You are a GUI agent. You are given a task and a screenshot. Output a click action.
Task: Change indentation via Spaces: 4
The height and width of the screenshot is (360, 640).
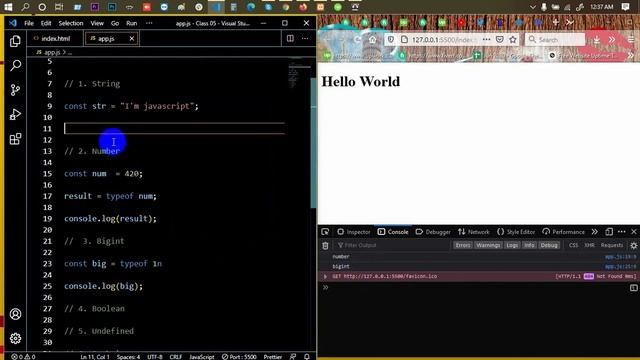(x=128, y=357)
